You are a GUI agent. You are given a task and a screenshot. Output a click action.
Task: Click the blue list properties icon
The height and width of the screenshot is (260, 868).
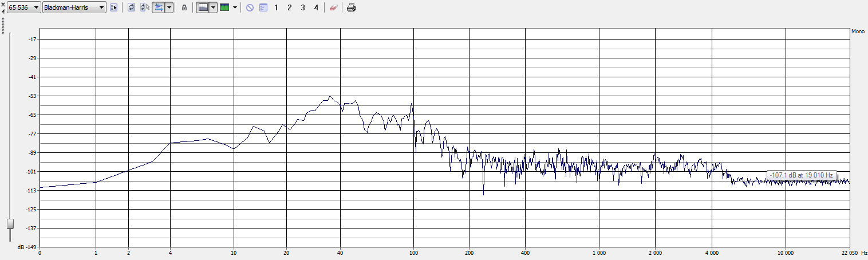[x=263, y=7]
